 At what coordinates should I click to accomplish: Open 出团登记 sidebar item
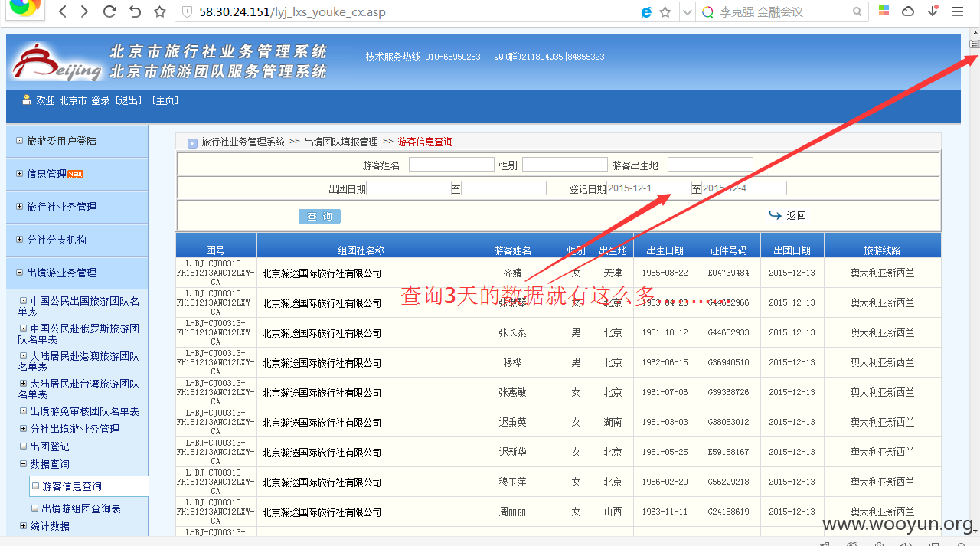click(50, 446)
